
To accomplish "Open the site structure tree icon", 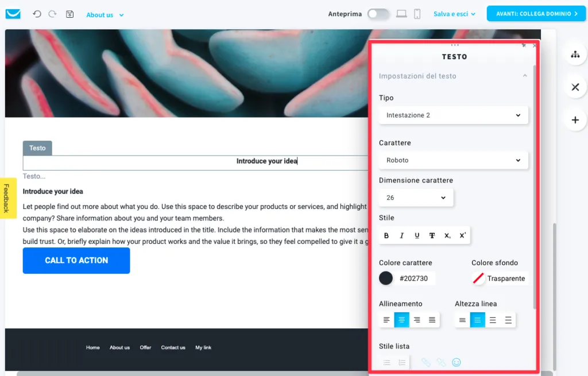I will tap(575, 55).
